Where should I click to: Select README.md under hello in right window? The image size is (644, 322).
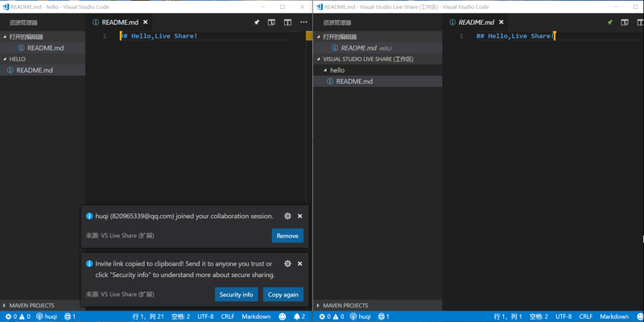click(378, 81)
